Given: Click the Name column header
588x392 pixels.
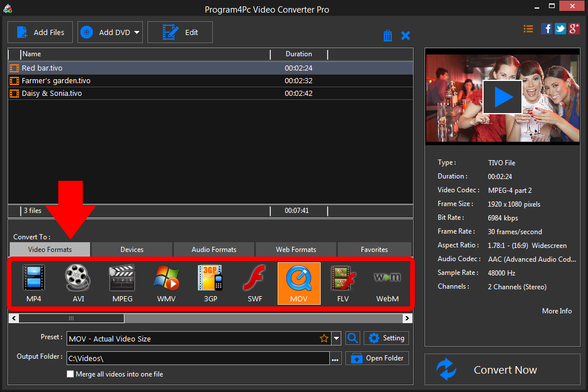Looking at the screenshot, I should pyautogui.click(x=146, y=54).
